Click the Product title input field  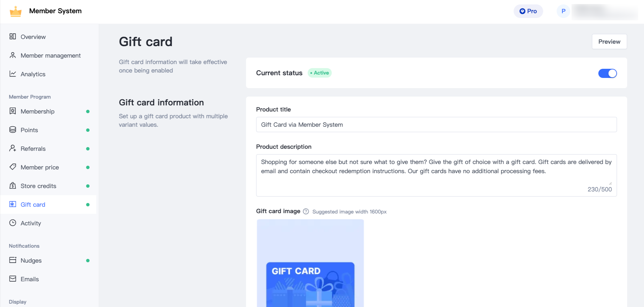(x=436, y=125)
